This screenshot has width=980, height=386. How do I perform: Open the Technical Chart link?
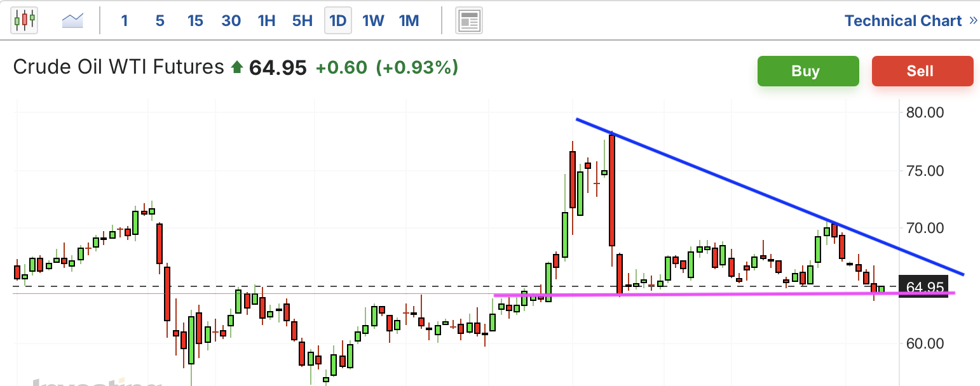tap(911, 21)
